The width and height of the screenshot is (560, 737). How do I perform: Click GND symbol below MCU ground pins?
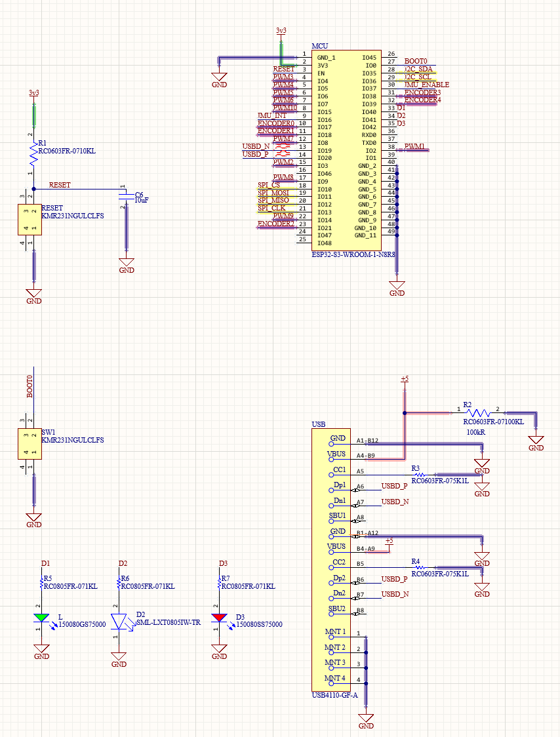tap(397, 288)
